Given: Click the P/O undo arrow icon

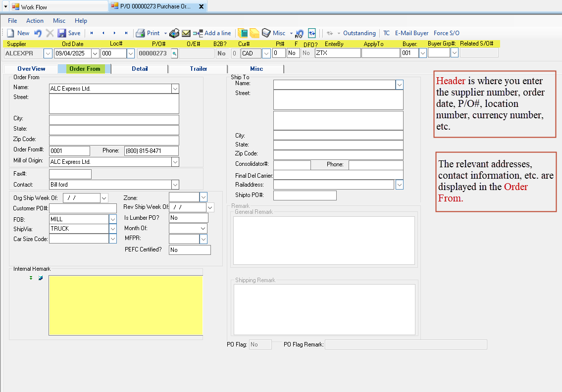Looking at the screenshot, I should 299,34.
